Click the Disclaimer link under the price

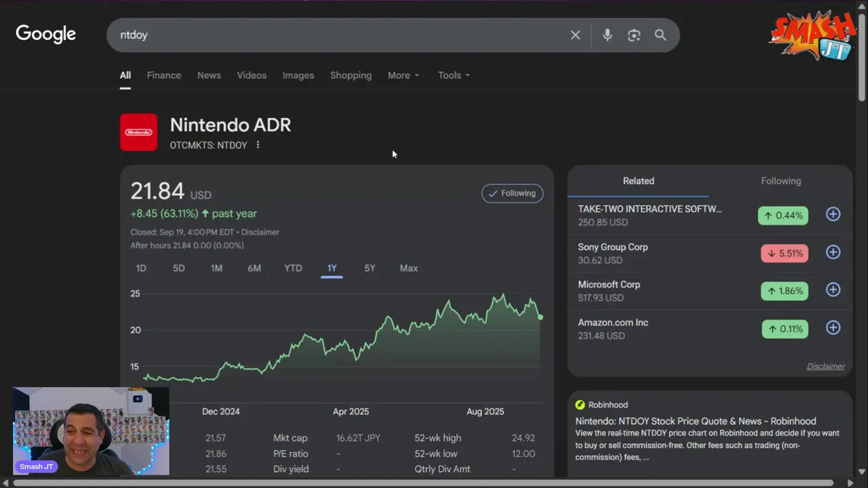click(260, 232)
